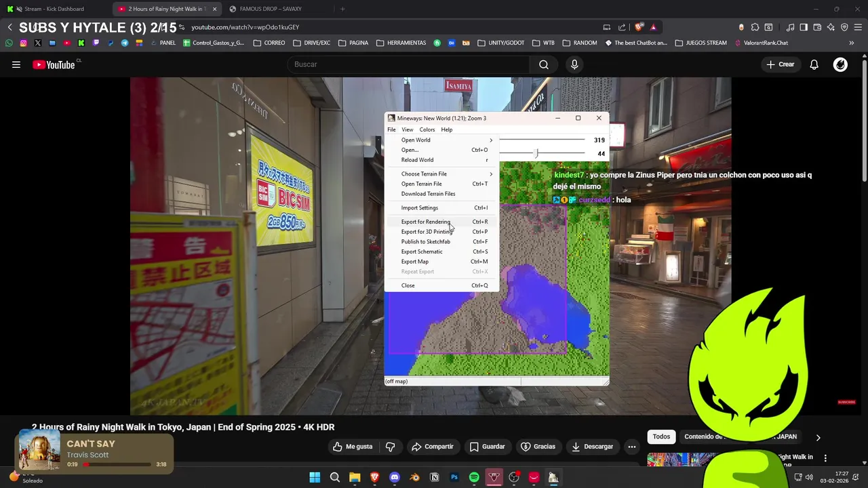Click the Gracias button
This screenshot has height=488, width=868.
538,447
